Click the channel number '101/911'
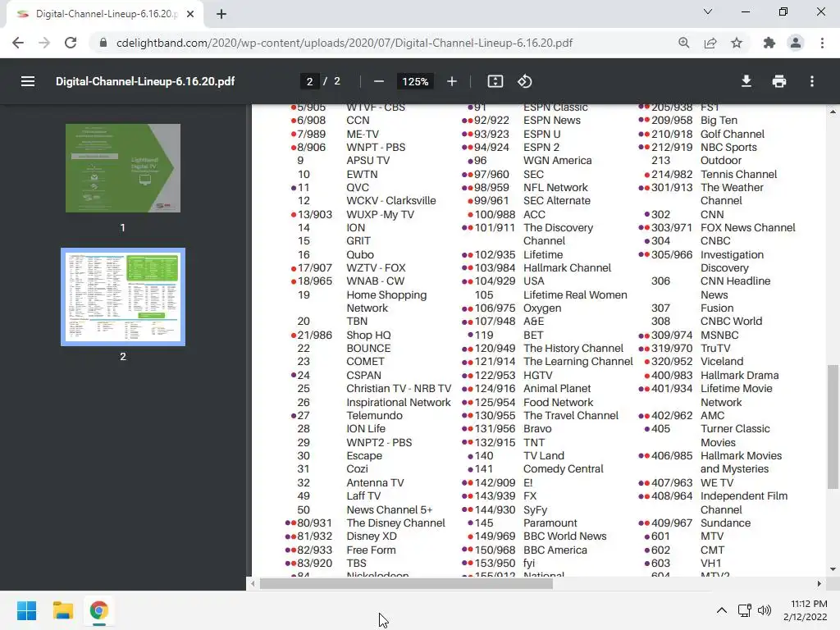This screenshot has width=840, height=630. click(x=495, y=228)
